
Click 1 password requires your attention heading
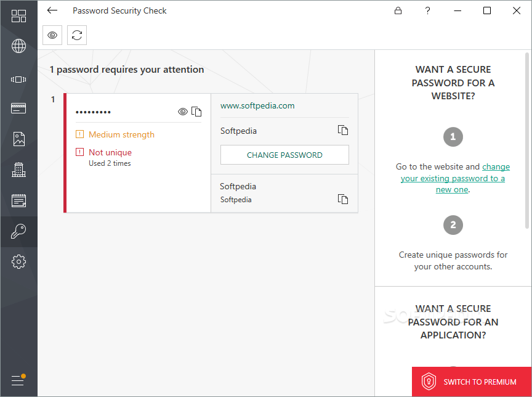(x=127, y=70)
